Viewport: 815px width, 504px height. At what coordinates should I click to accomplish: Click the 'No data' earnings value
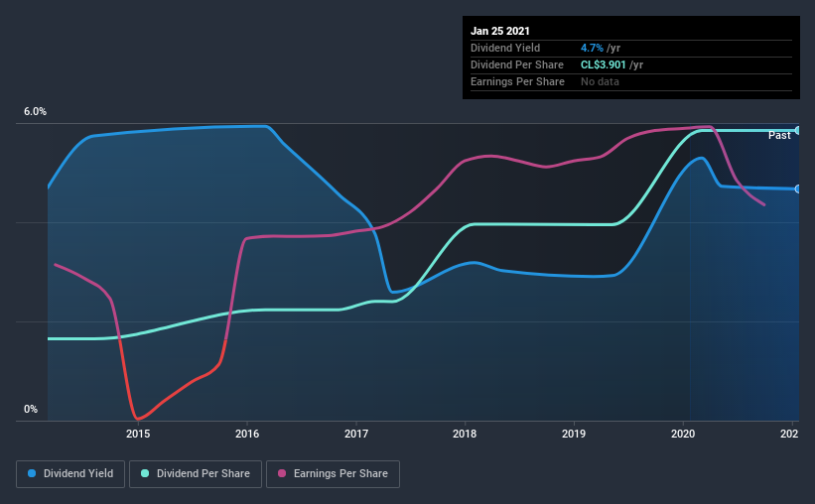point(600,81)
